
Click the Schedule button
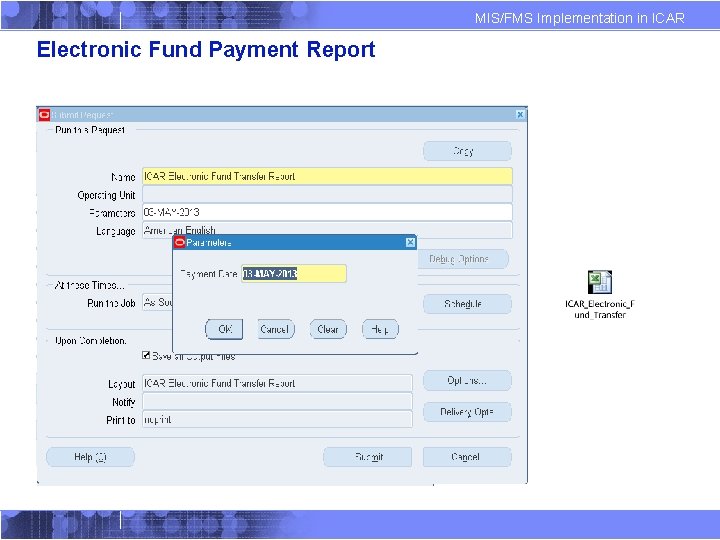(467, 304)
